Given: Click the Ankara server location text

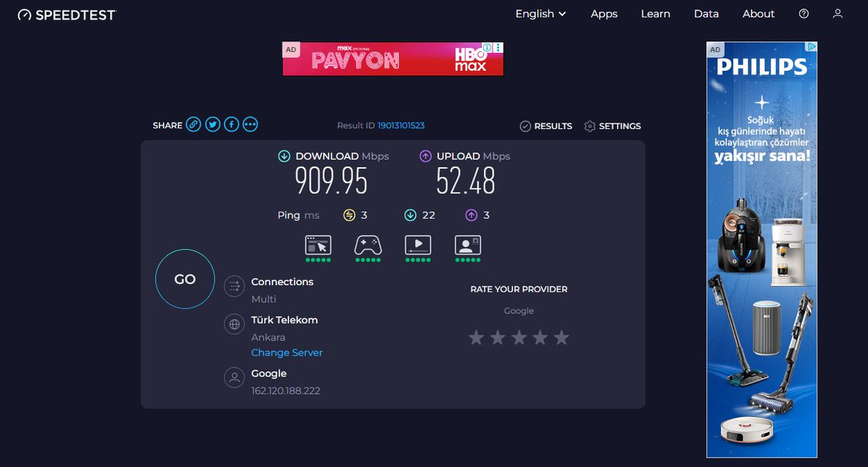Looking at the screenshot, I should click(268, 337).
